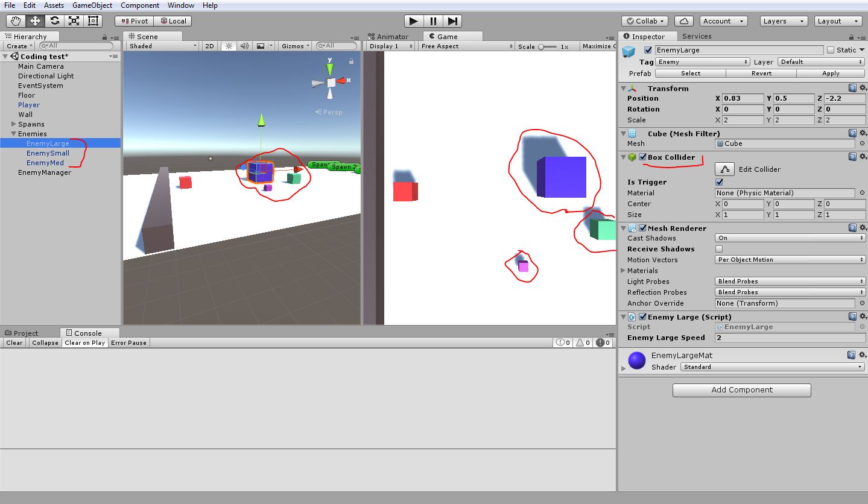Image resolution: width=868 pixels, height=504 pixels.
Task: Open the Collab button
Action: click(x=645, y=21)
